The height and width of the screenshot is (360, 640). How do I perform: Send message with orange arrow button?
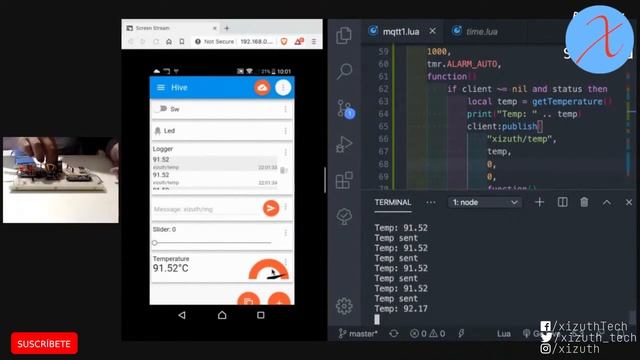point(271,209)
